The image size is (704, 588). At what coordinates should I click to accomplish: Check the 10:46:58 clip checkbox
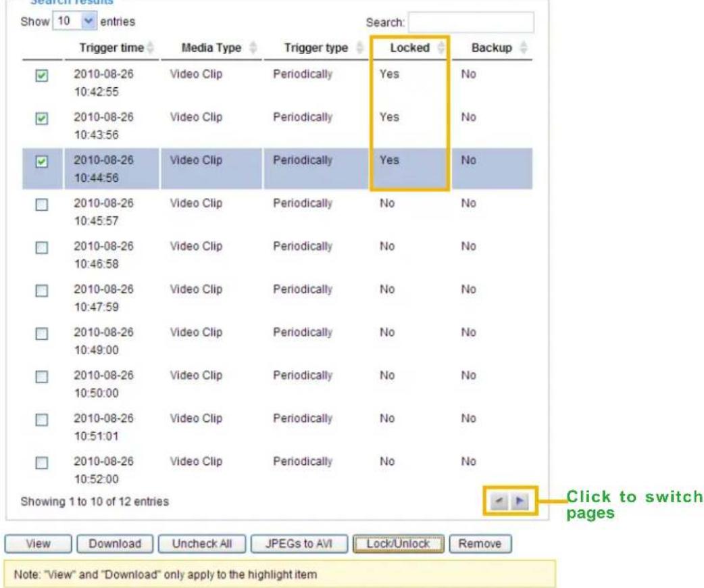point(41,247)
